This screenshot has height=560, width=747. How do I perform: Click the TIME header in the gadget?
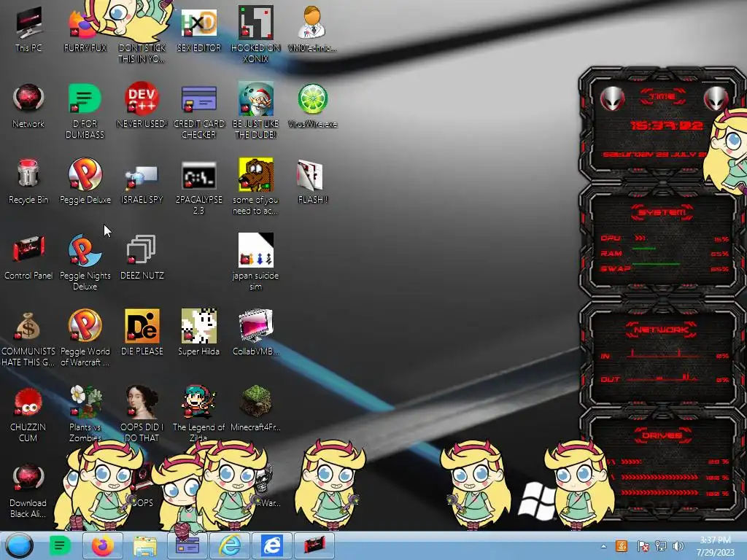point(662,97)
